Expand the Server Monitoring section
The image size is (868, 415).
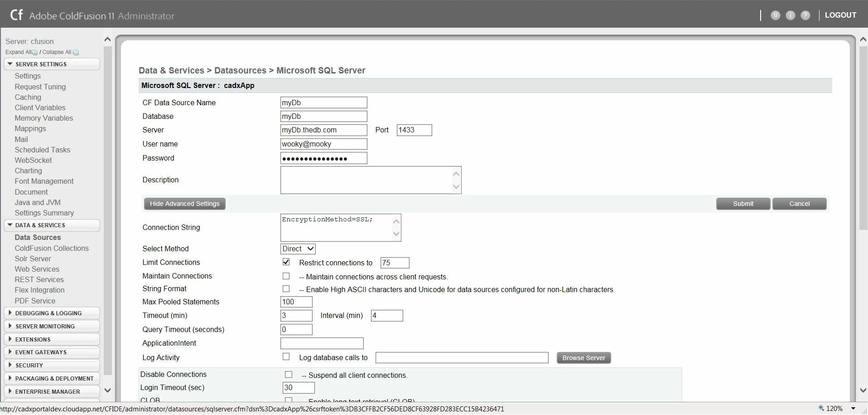point(52,326)
